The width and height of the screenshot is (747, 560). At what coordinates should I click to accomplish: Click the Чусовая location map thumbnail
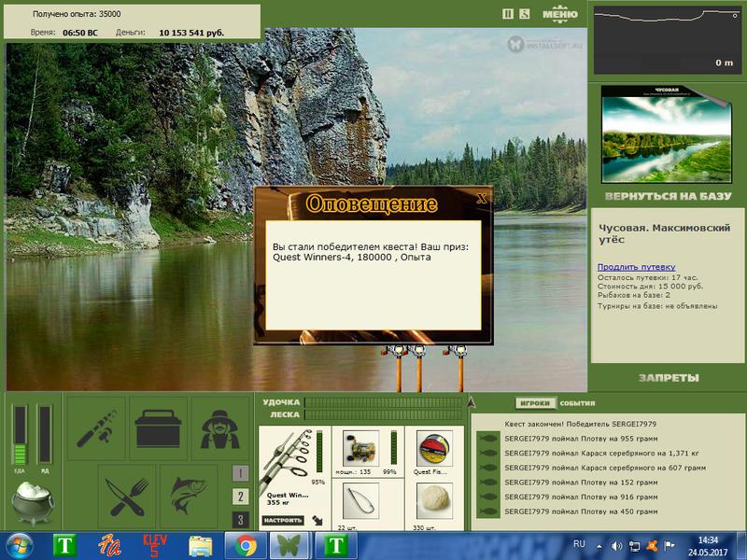click(667, 134)
